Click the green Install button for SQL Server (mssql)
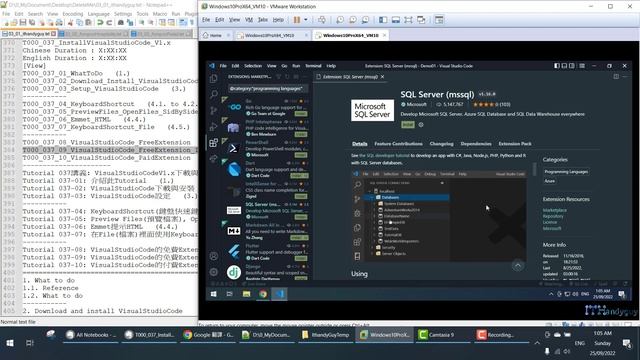 tap(408, 125)
